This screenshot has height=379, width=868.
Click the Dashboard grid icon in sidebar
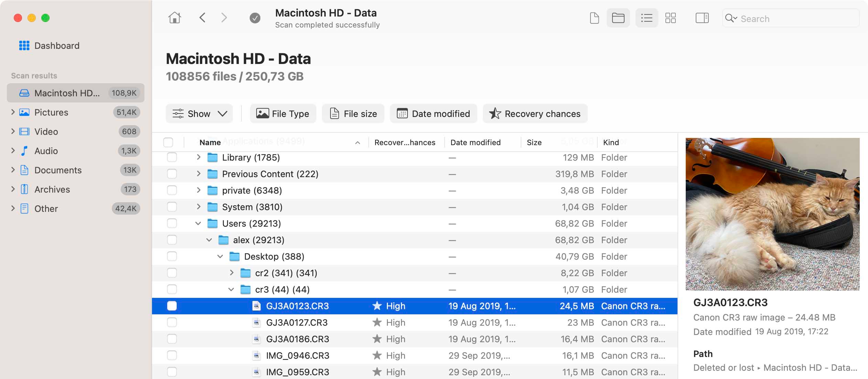pyautogui.click(x=24, y=45)
